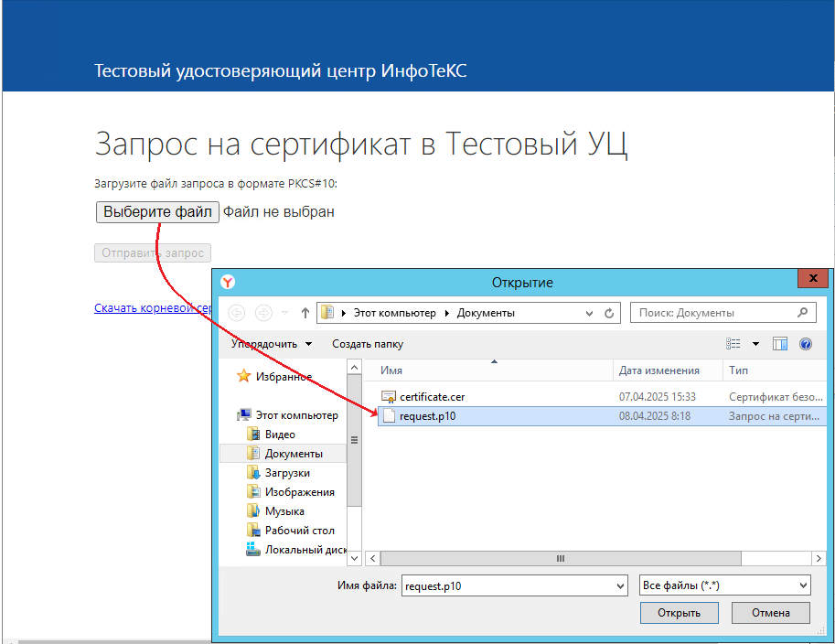Click the horizontal scrollbar right arrow
The image size is (835, 644).
(x=819, y=558)
